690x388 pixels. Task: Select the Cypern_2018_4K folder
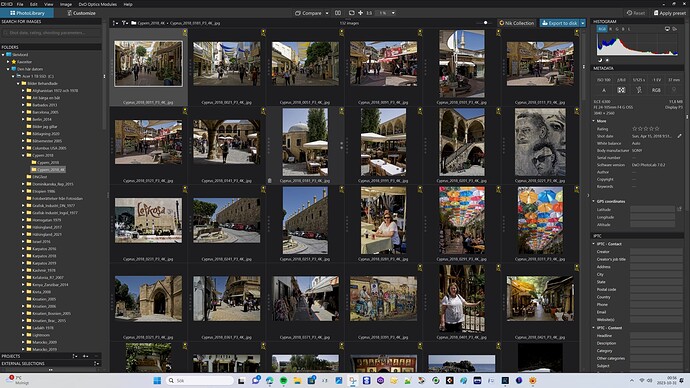(x=48, y=169)
